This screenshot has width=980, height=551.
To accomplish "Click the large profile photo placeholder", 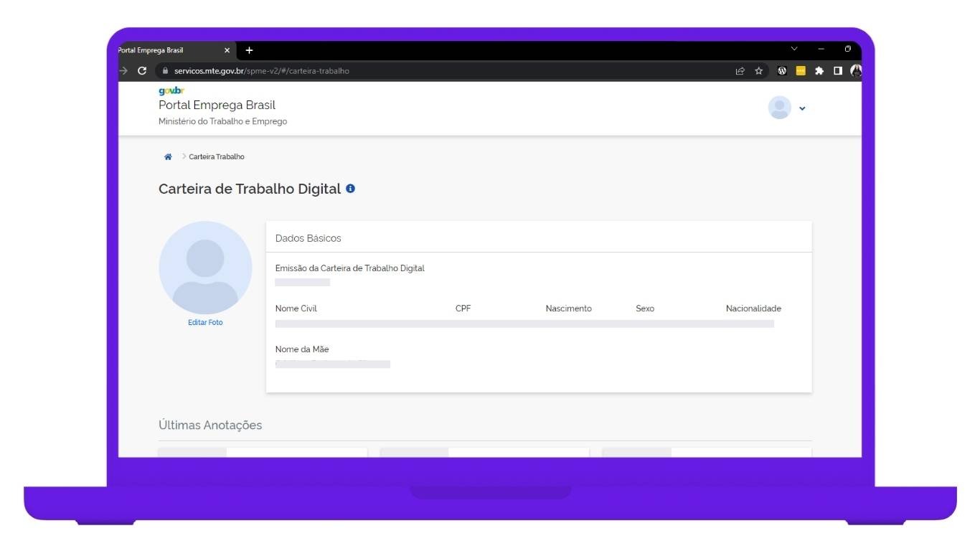I will tap(205, 267).
